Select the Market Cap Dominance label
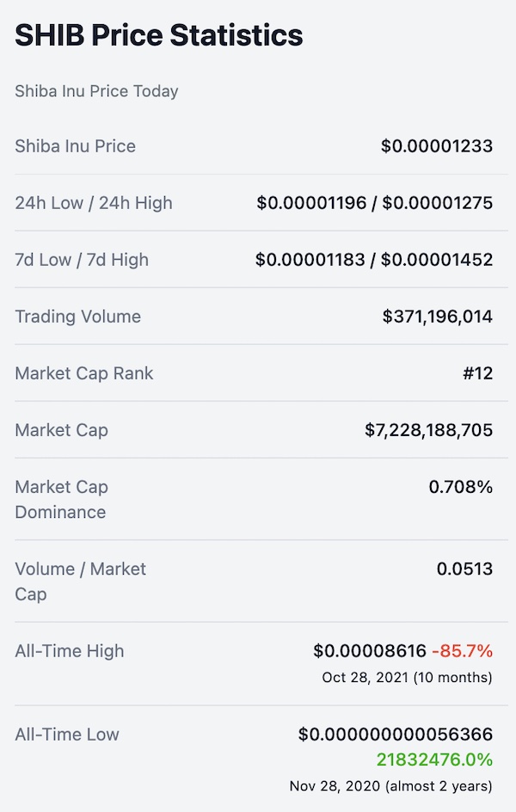 62,499
